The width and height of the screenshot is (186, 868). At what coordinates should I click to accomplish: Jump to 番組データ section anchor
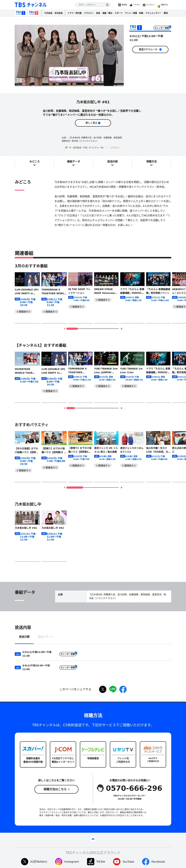tap(73, 163)
